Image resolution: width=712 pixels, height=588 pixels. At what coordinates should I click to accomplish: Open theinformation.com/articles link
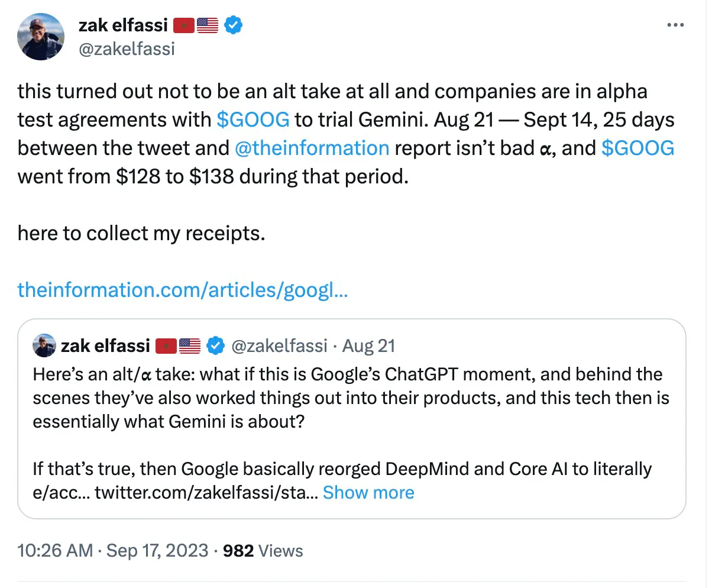coord(182,290)
